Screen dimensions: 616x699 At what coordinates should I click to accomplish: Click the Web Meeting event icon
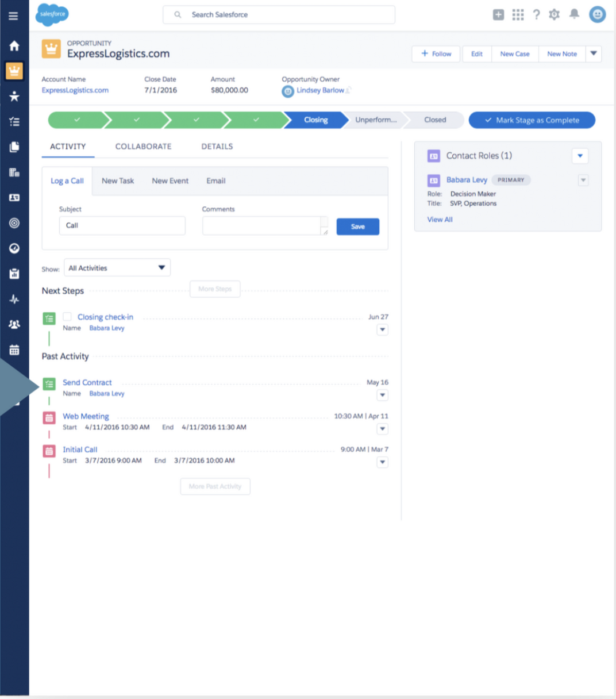click(49, 417)
